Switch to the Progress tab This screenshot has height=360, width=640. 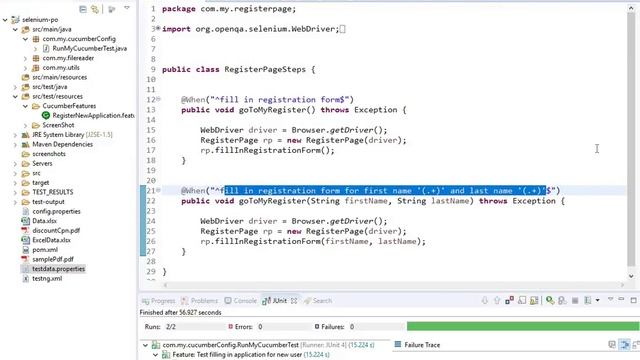pyautogui.click(x=158, y=301)
